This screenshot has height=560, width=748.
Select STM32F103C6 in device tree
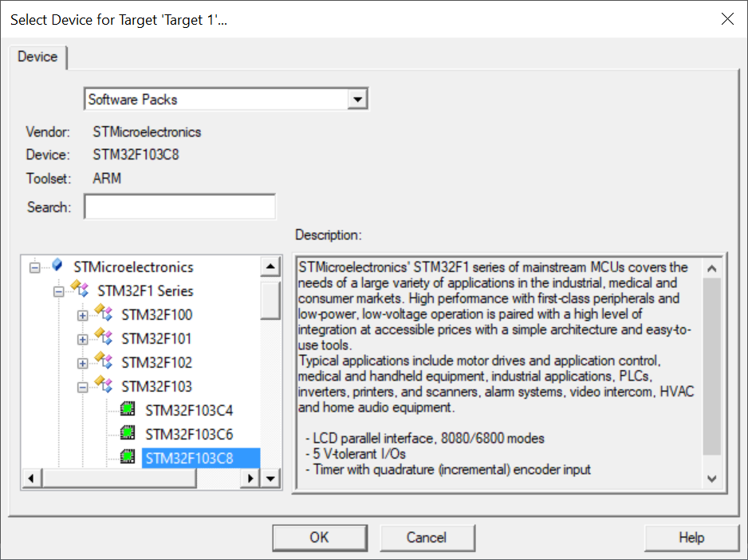[189, 435]
